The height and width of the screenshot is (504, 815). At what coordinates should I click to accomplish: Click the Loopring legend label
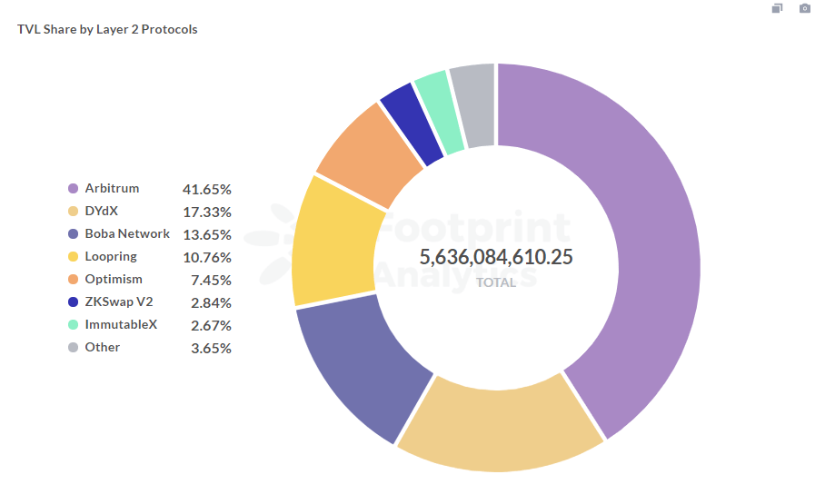click(x=111, y=257)
